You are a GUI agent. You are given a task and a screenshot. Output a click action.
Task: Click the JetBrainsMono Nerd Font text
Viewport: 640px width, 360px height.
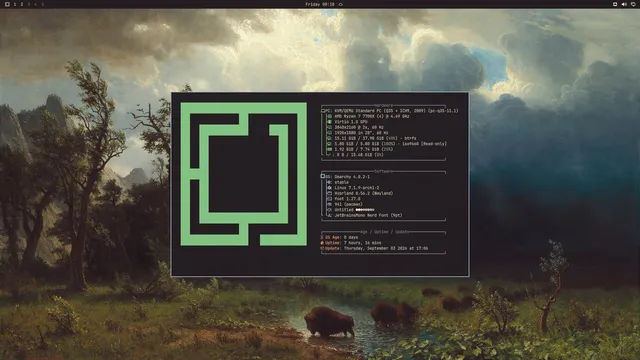pyautogui.click(x=368, y=215)
